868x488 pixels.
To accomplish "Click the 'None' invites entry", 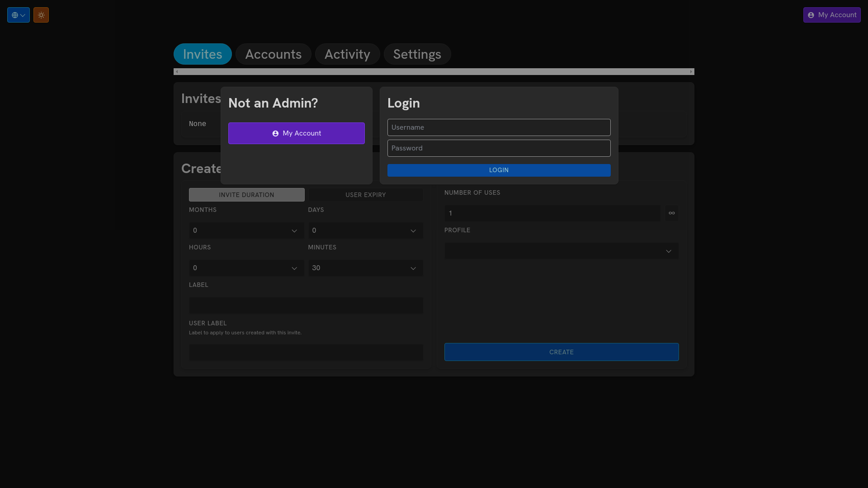I will pos(198,124).
